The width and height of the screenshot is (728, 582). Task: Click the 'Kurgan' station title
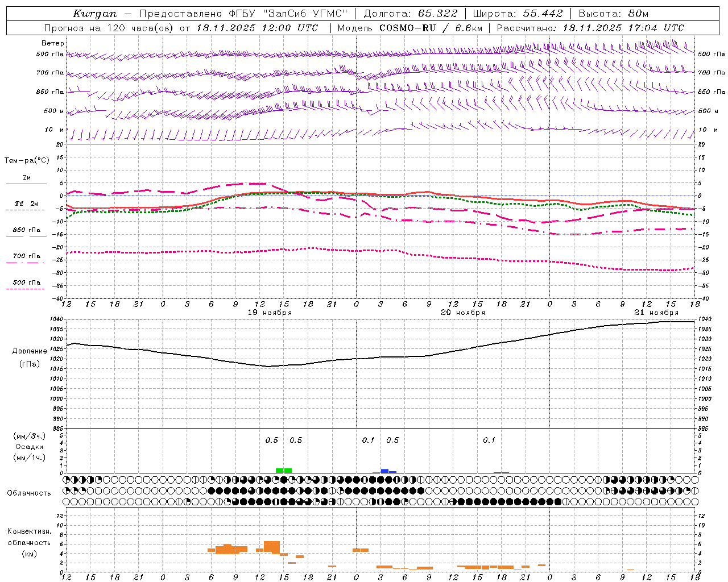95,14
